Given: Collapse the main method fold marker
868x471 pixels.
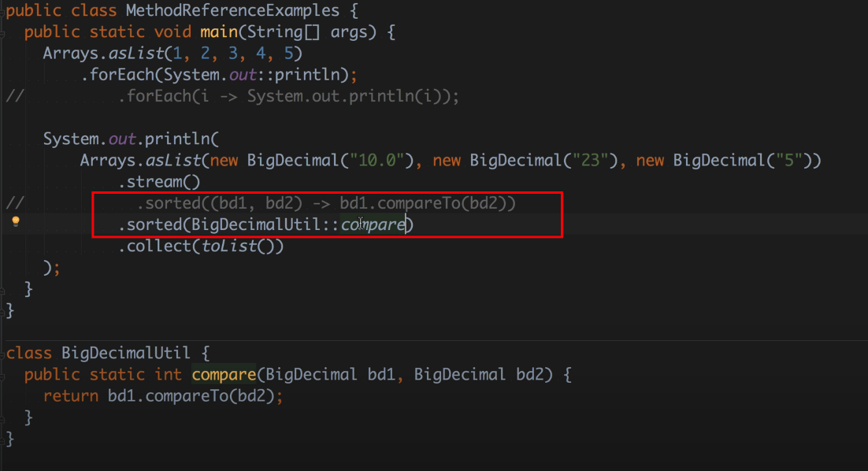Looking at the screenshot, I should pos(2,34).
